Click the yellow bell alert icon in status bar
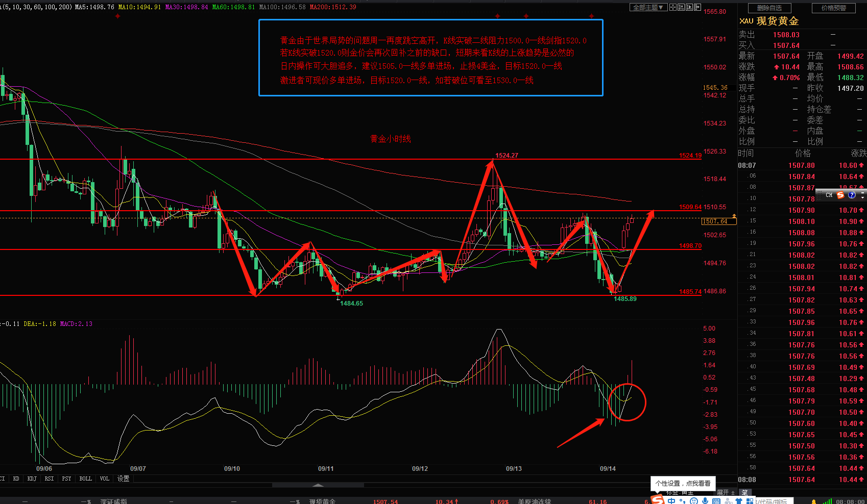The height and width of the screenshot is (504, 867). [813, 501]
